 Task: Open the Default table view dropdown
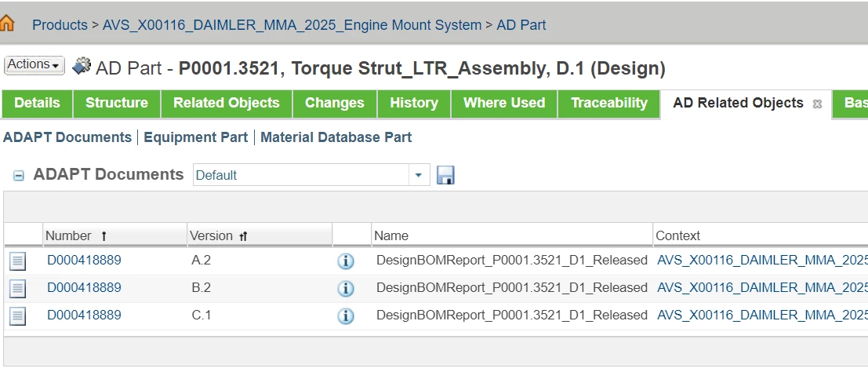click(418, 175)
